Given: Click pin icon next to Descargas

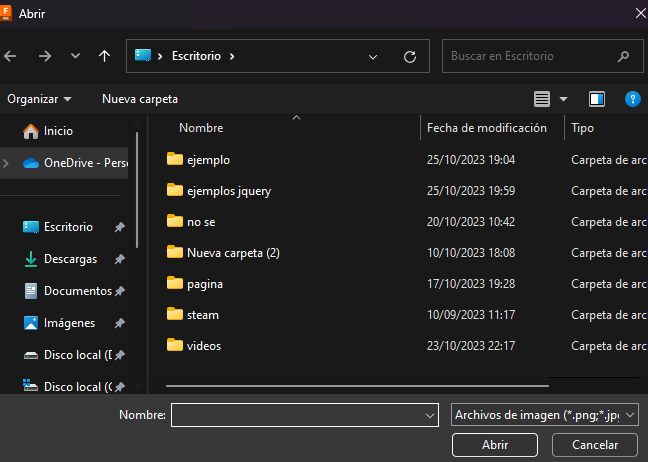Looking at the screenshot, I should pyautogui.click(x=120, y=259).
